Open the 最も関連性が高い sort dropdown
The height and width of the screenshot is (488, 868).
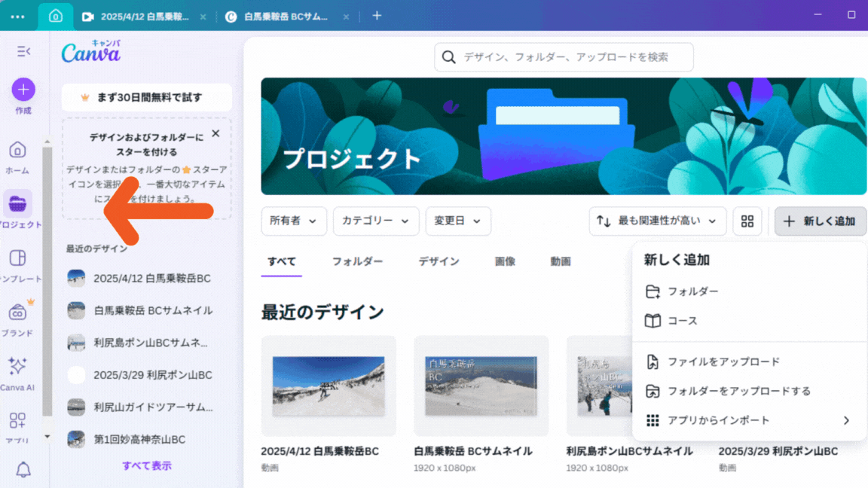658,221
